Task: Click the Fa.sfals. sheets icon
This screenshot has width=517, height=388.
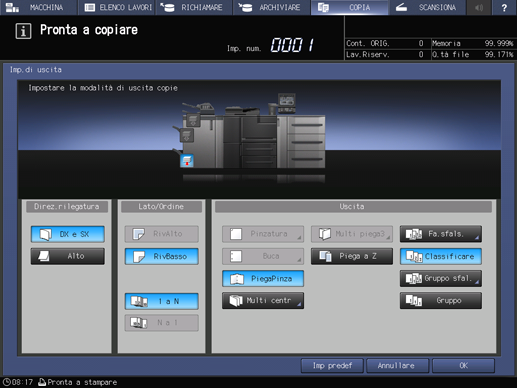Action: pyautogui.click(x=414, y=234)
